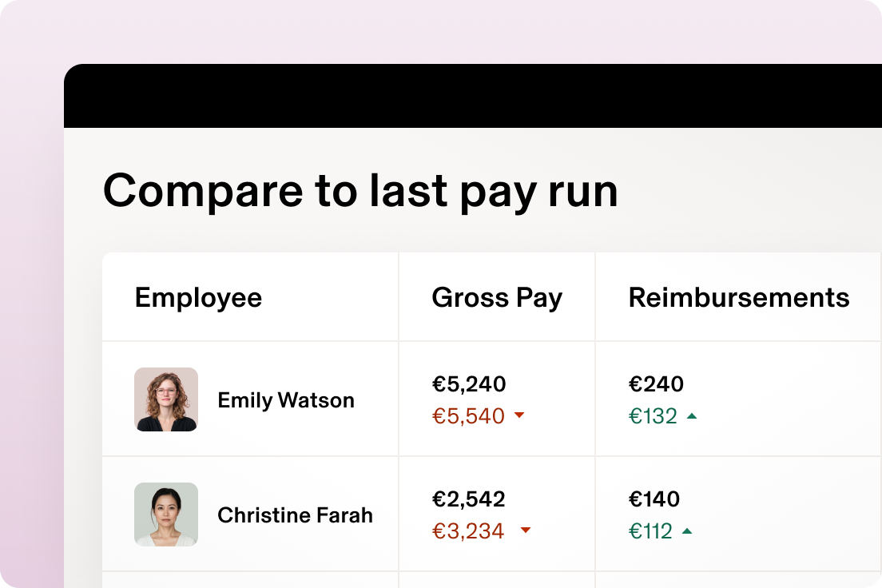Select the Employee column header
Viewport: 882px width, 588px height.
(x=198, y=297)
